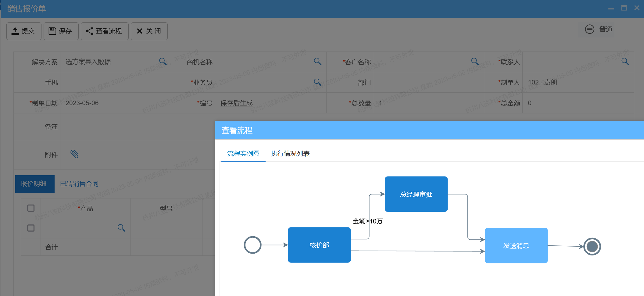Click the 普通 priority toggle with minus icon
The height and width of the screenshot is (296, 644).
pyautogui.click(x=597, y=29)
